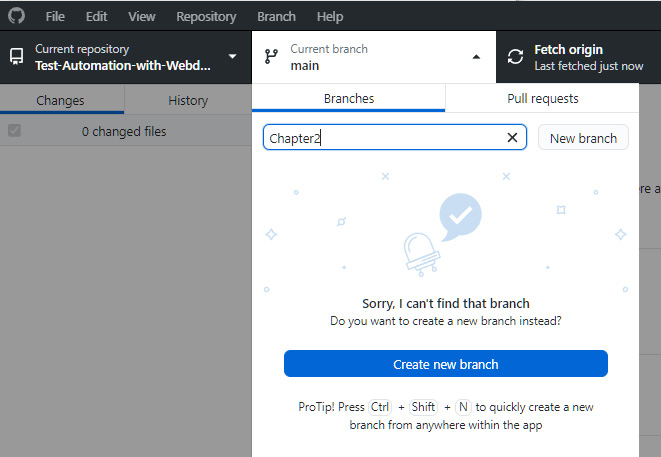Open the Repository menu
Screen dimensions: 661x457
pos(206,16)
